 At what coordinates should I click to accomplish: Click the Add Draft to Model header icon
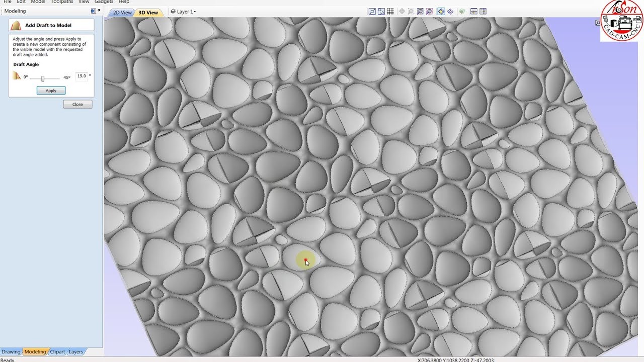[x=16, y=25]
